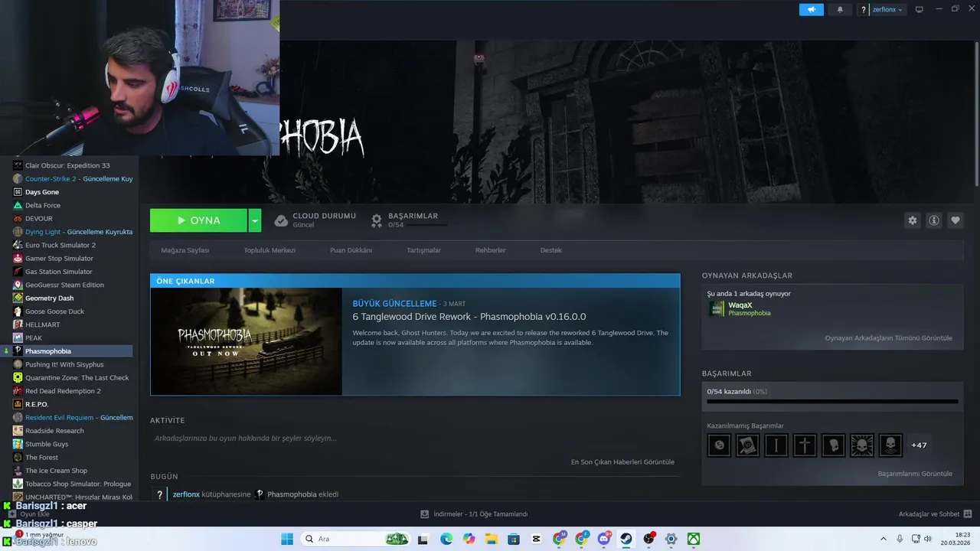Open the Steam announcements megaphone button

(x=811, y=9)
